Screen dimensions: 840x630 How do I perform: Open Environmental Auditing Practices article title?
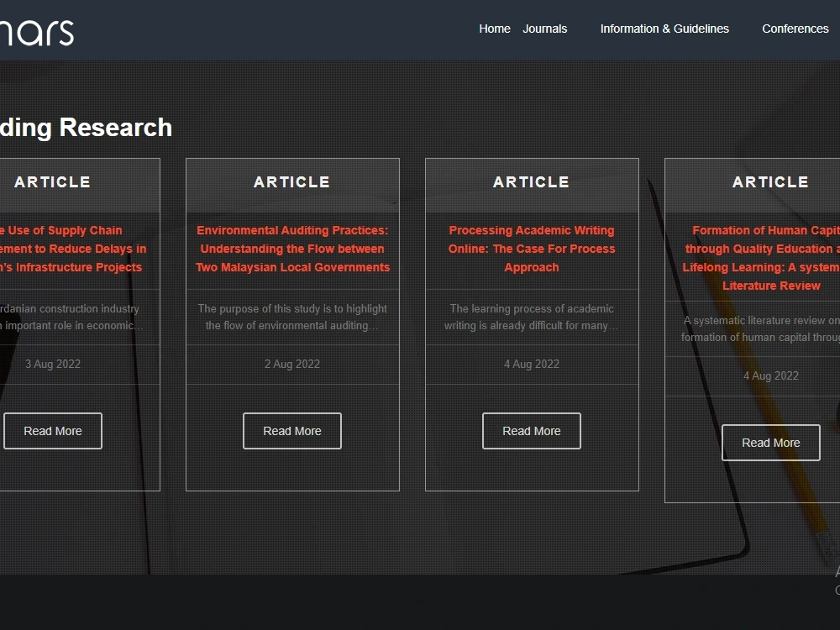tap(292, 249)
